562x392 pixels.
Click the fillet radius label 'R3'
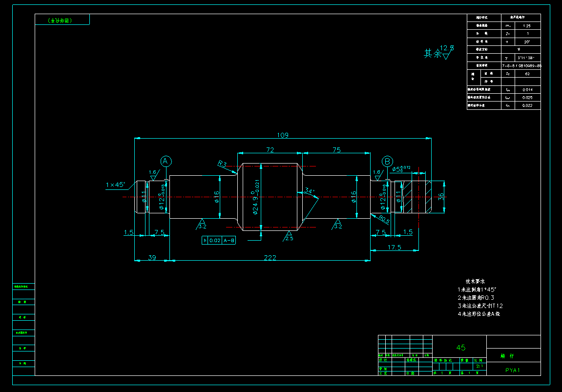click(222, 164)
